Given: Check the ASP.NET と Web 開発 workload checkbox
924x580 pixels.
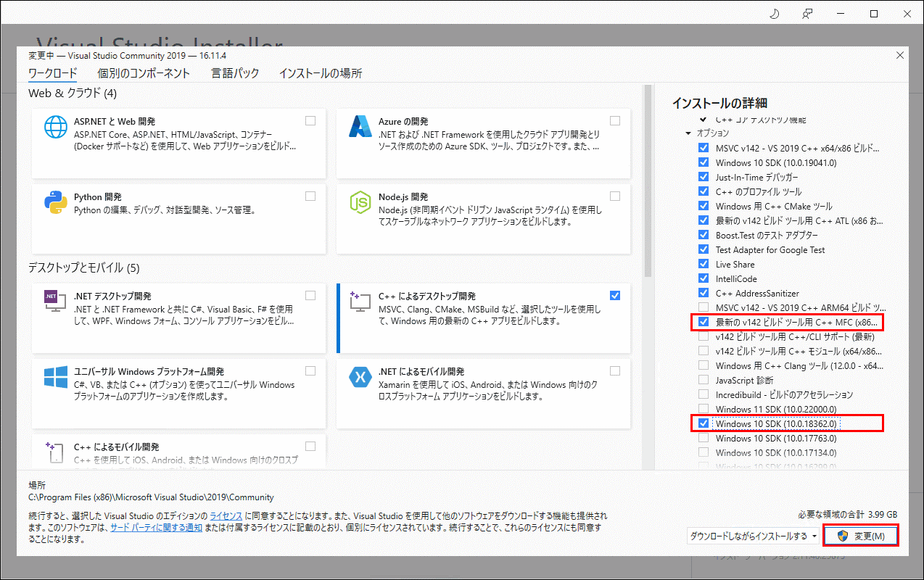Looking at the screenshot, I should click(310, 121).
